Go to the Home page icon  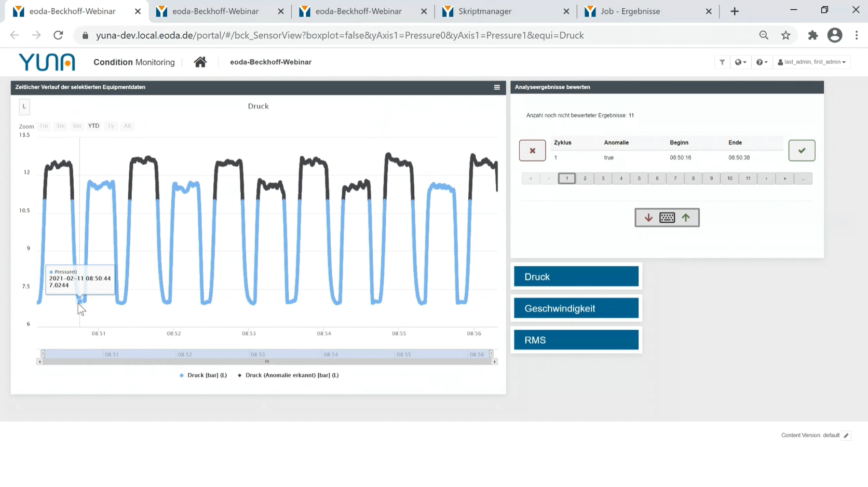click(200, 62)
